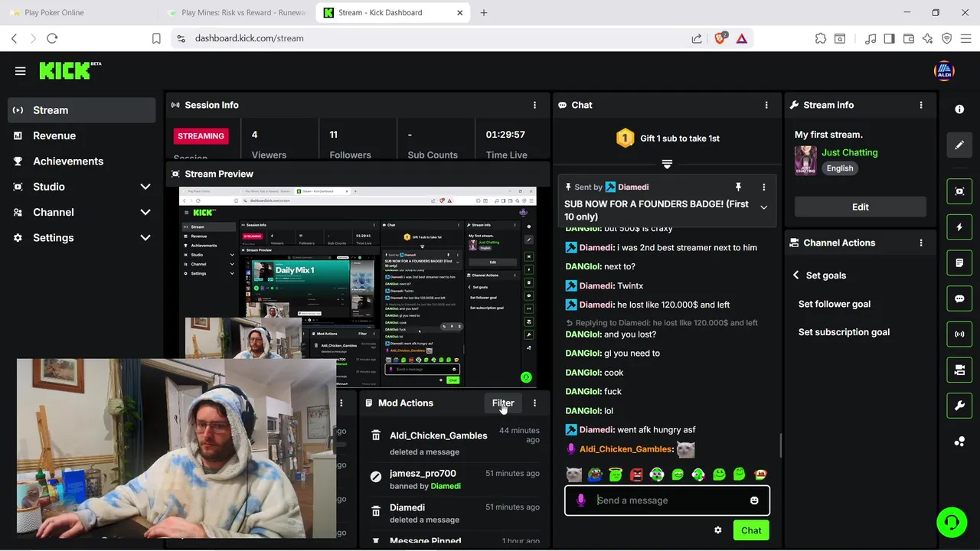The width and height of the screenshot is (980, 551).
Task: Insert the cat emote from quick emotes
Action: (x=574, y=474)
